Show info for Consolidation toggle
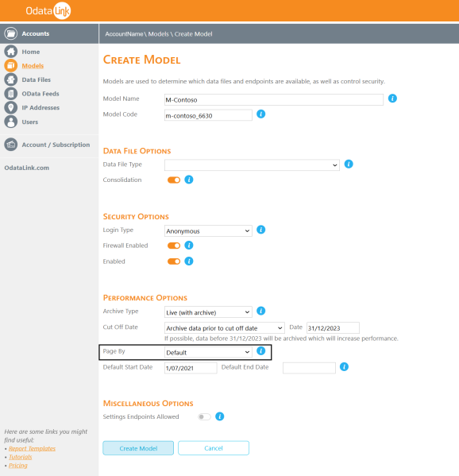The height and width of the screenshot is (476, 459). 189,180
